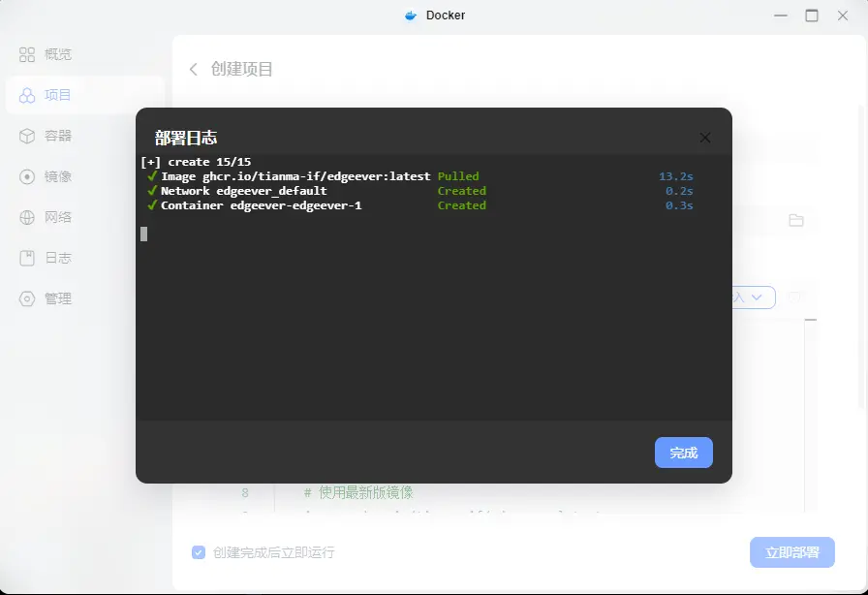Image resolution: width=868 pixels, height=595 pixels.
Task: Click the 管理 settings icon in sidebar
Action: 26,298
